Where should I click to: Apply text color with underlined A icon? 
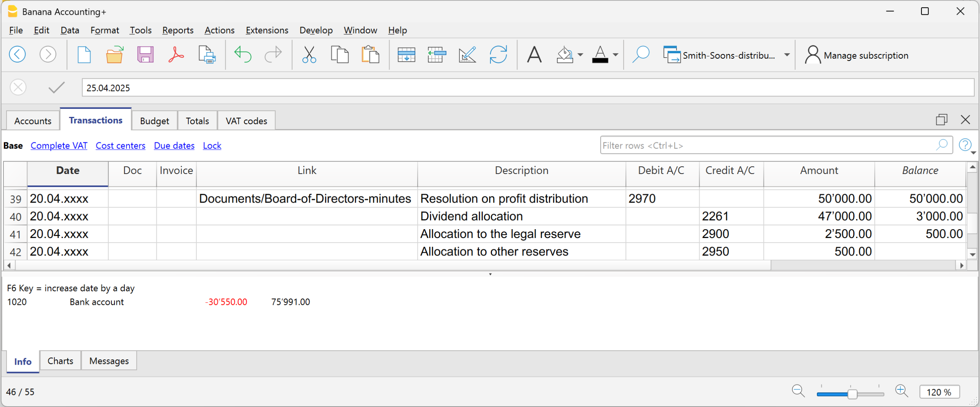[x=600, y=54]
